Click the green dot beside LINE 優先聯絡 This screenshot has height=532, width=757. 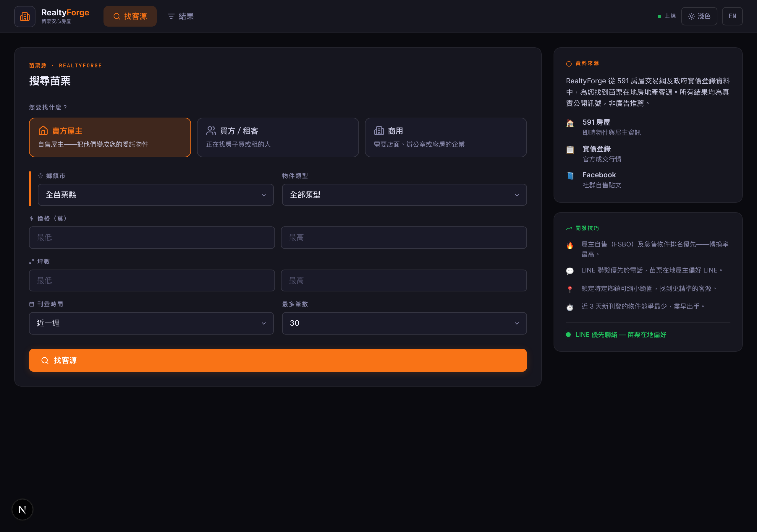(x=568, y=335)
